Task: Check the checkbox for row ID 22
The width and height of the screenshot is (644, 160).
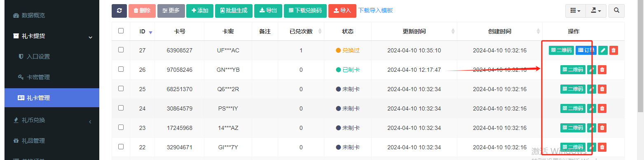Action: pos(121,146)
